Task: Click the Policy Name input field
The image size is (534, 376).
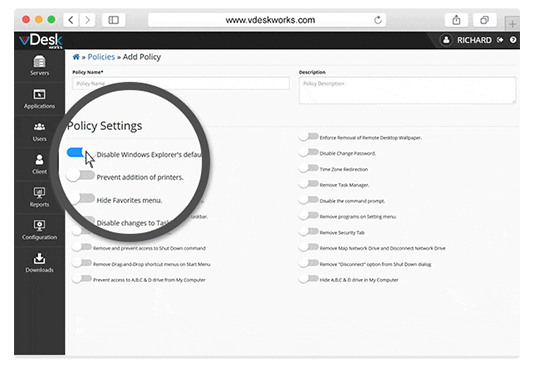Action: (x=181, y=83)
